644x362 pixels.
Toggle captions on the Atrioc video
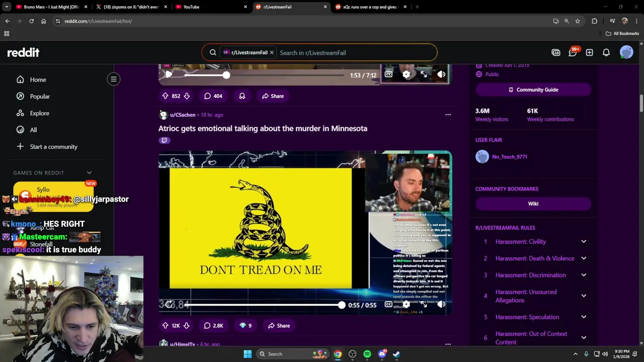(388, 304)
